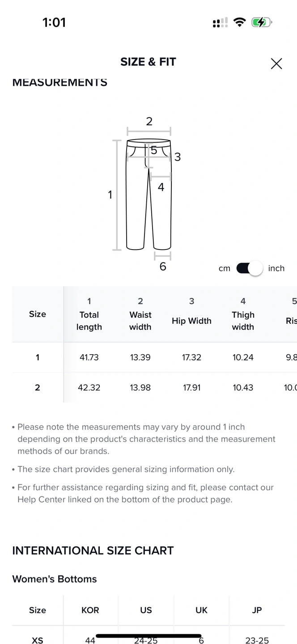Tap the US column header in the size chart
297x644 pixels.
coord(146,610)
